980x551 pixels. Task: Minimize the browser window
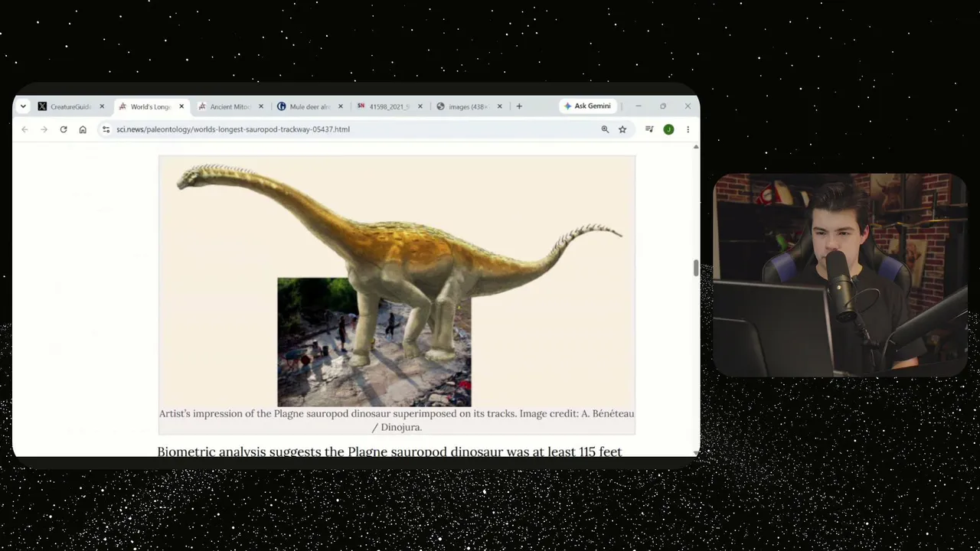(x=639, y=106)
